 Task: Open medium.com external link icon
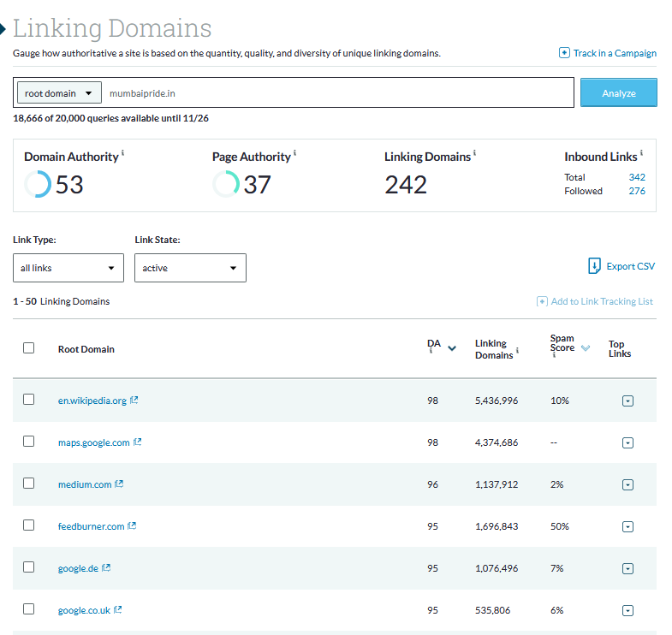click(119, 484)
